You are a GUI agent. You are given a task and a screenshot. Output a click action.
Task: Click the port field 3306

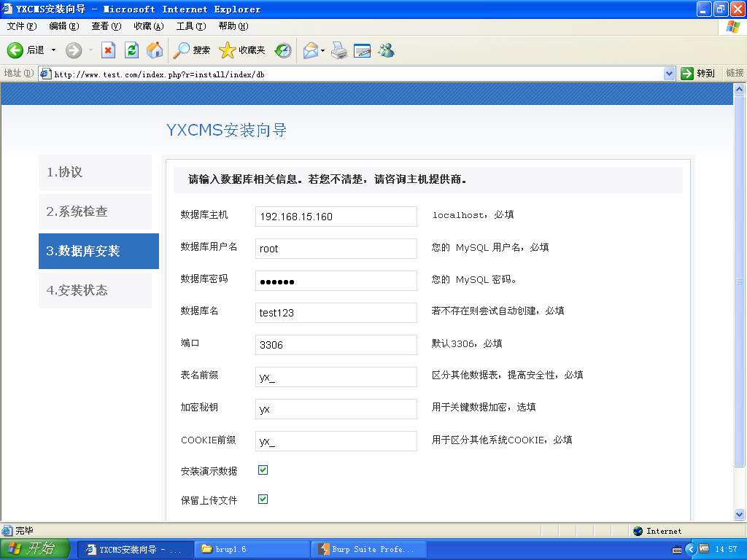[336, 345]
